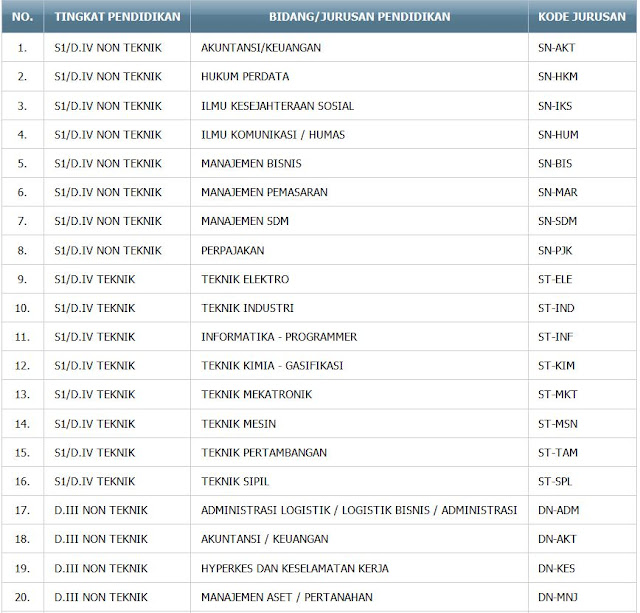The width and height of the screenshot is (640, 613).
Task: Click the ST-INF code
Action: click(x=555, y=337)
